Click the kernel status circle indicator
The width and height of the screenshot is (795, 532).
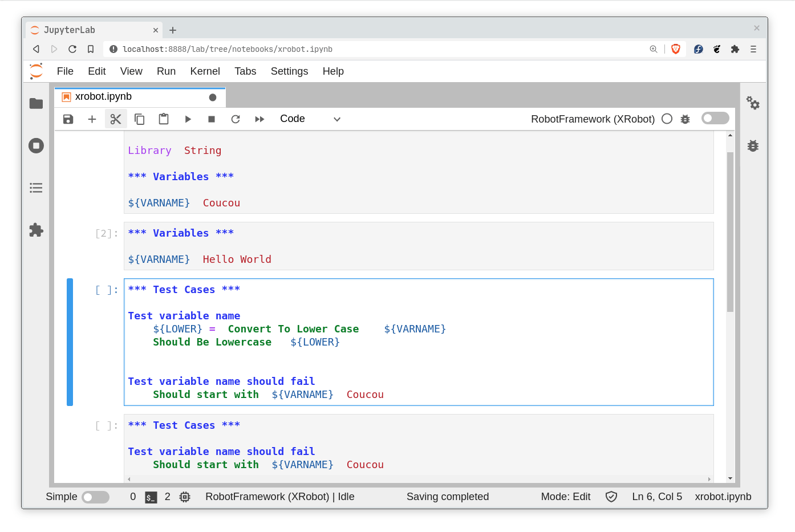pyautogui.click(x=667, y=119)
